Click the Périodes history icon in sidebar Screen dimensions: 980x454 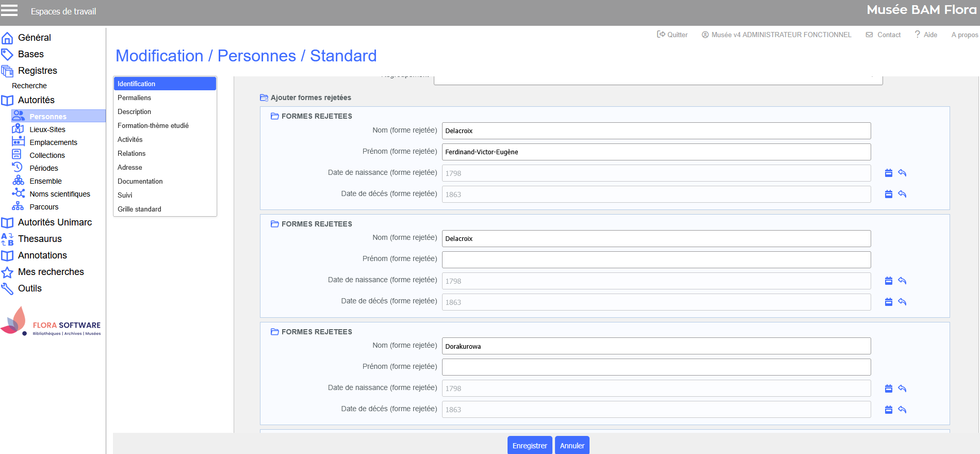pyautogui.click(x=18, y=168)
